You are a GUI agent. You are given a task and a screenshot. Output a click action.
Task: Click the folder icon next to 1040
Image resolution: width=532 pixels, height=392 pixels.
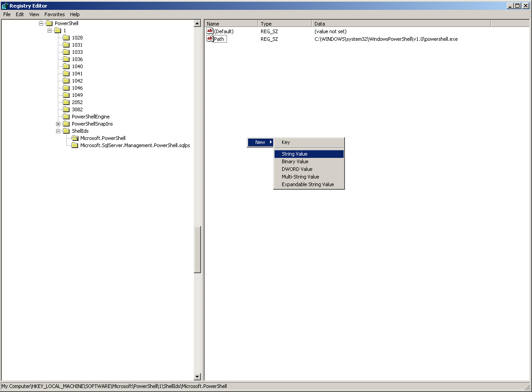coord(66,66)
